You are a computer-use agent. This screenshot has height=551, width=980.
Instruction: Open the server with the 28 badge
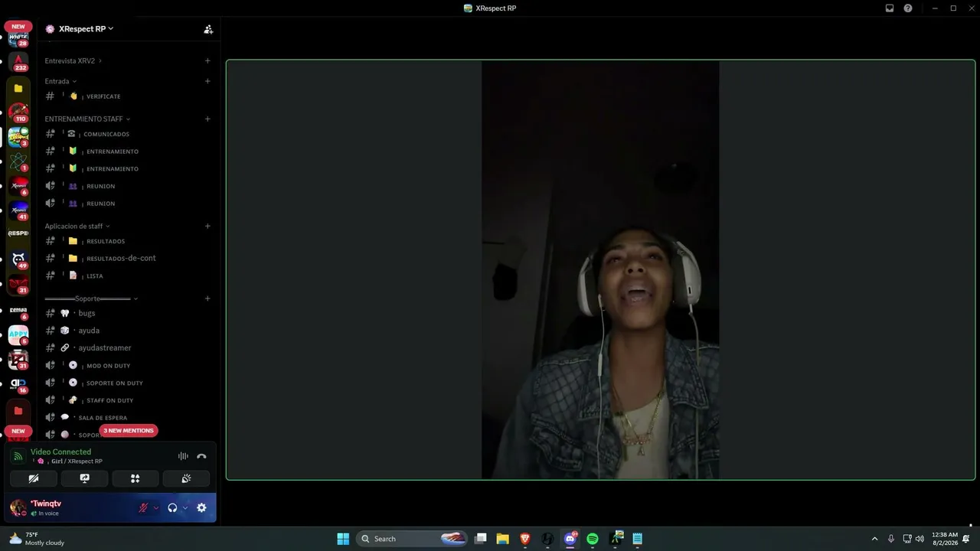pyautogui.click(x=18, y=38)
